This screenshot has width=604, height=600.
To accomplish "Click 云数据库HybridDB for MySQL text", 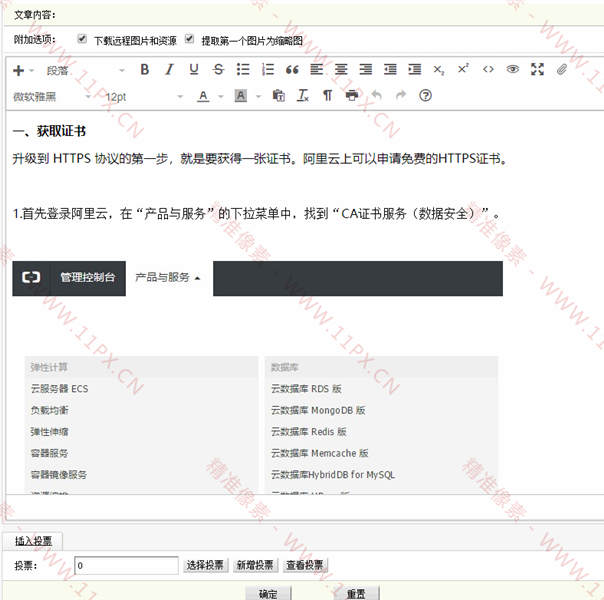I will (333, 475).
